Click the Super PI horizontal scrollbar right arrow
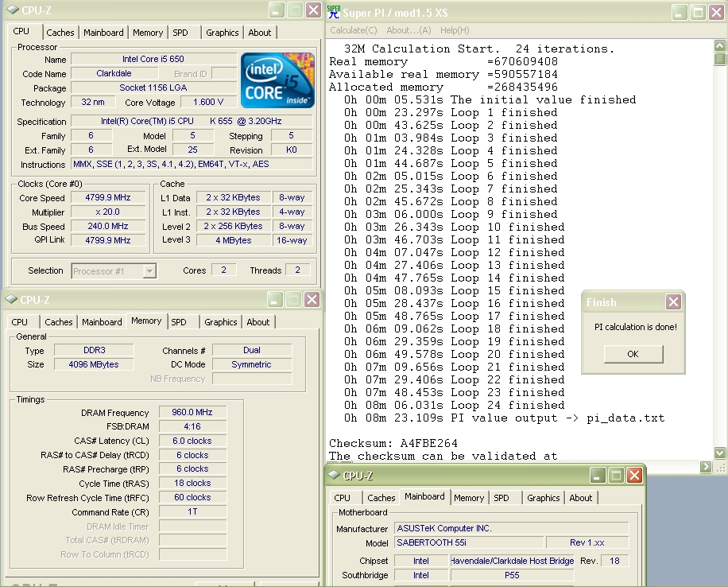The image size is (728, 587). click(706, 467)
